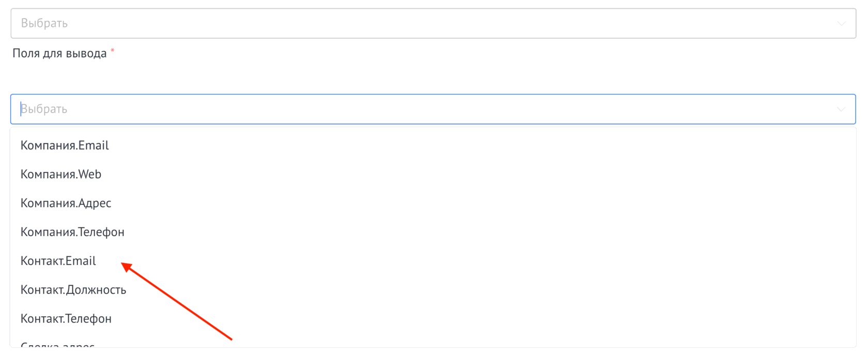Open the upper Выбрать select box
The image size is (868, 355).
click(413, 24)
